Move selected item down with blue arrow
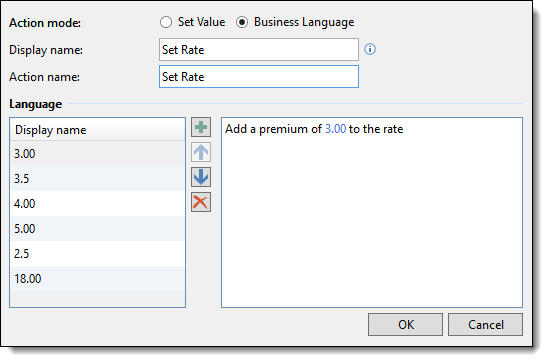This screenshot has height=362, width=548. (201, 177)
